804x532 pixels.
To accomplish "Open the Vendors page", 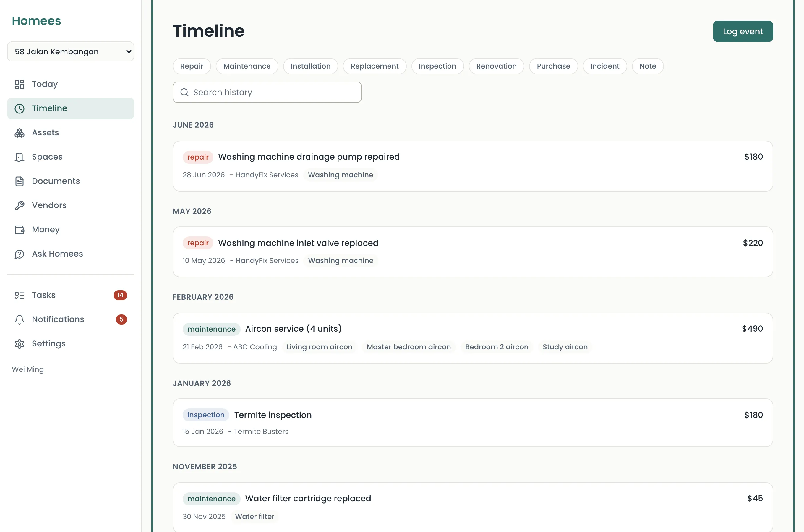I will 71,205.
